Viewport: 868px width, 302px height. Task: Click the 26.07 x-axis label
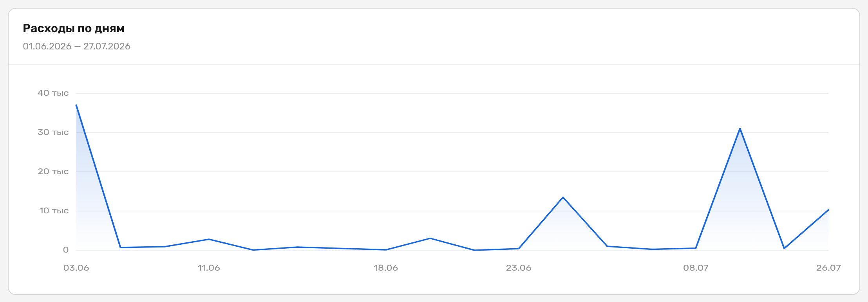[828, 268]
